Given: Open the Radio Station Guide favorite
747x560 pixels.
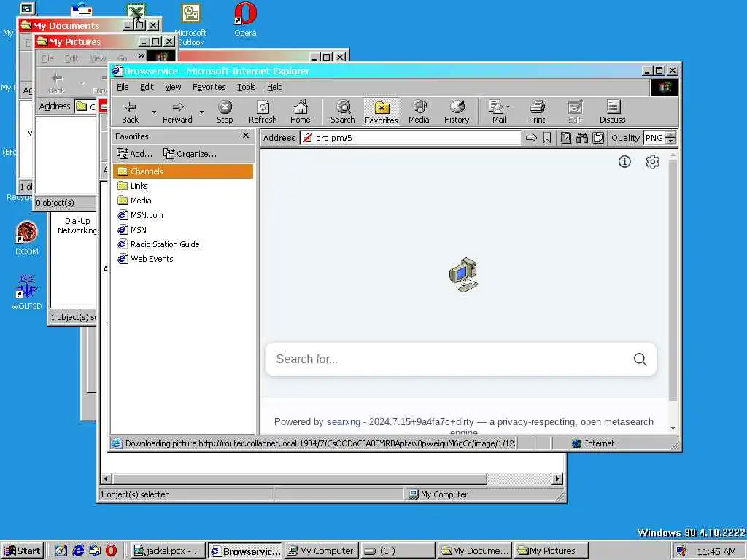Looking at the screenshot, I should [158, 244].
